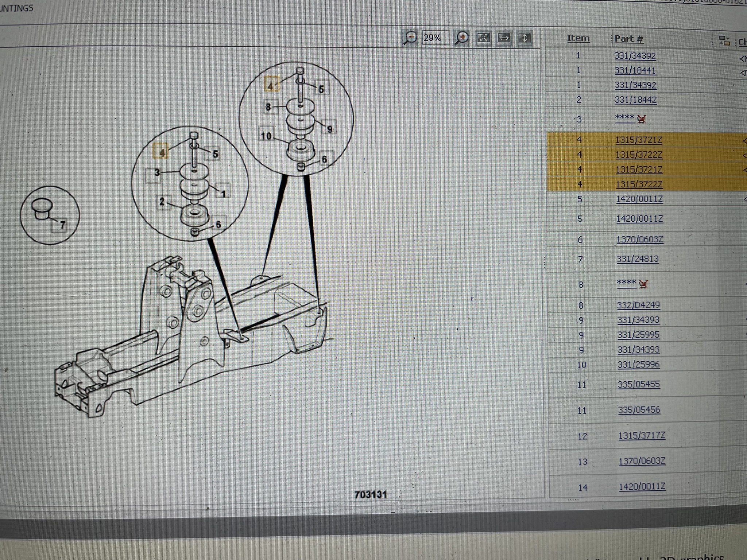Viewport: 747px width, 560px height.
Task: Click the splitter handle between diagram and list
Action: coord(545,261)
